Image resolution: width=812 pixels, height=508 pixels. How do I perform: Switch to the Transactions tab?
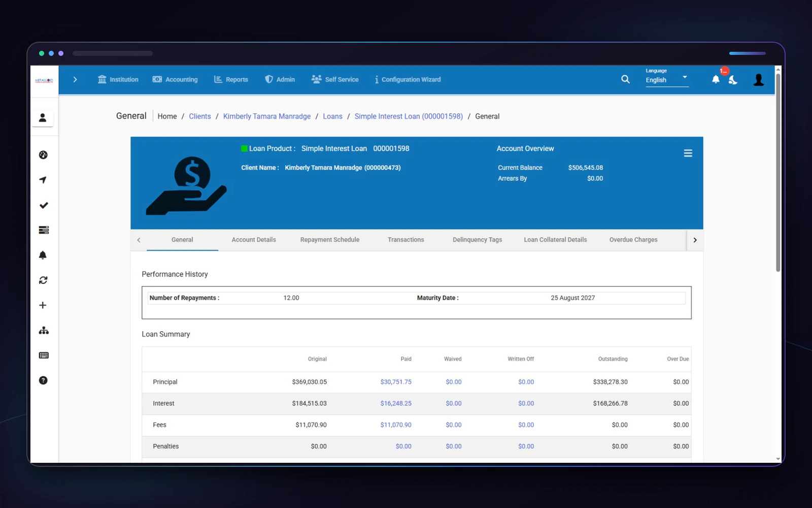click(406, 240)
